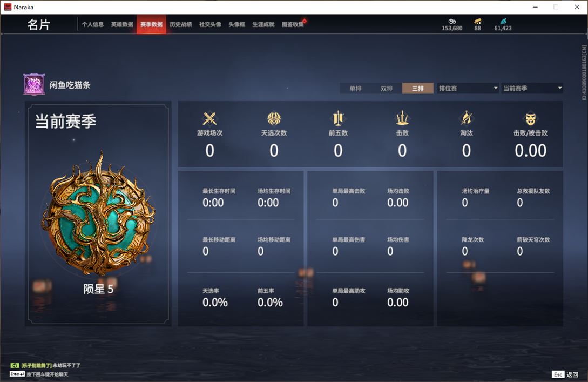Click the crossed swords 游戏场次 icon
The width and height of the screenshot is (588, 382).
209,119
